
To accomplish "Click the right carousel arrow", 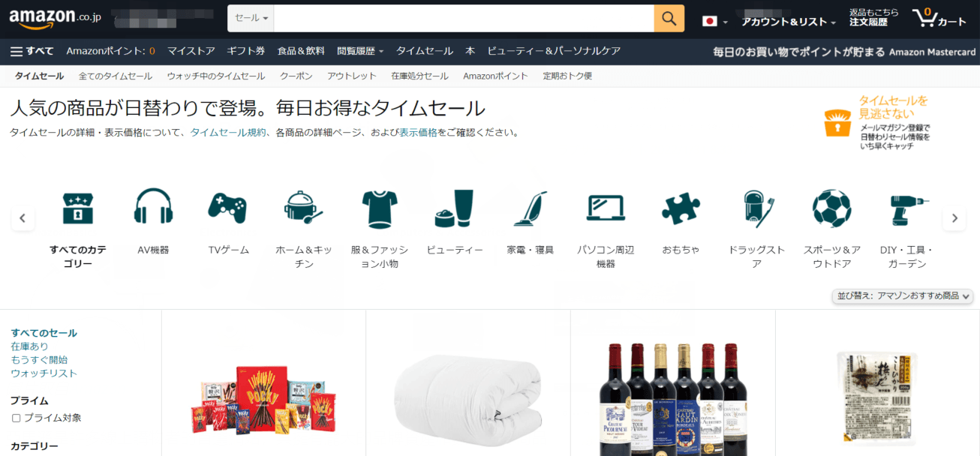I will (954, 217).
